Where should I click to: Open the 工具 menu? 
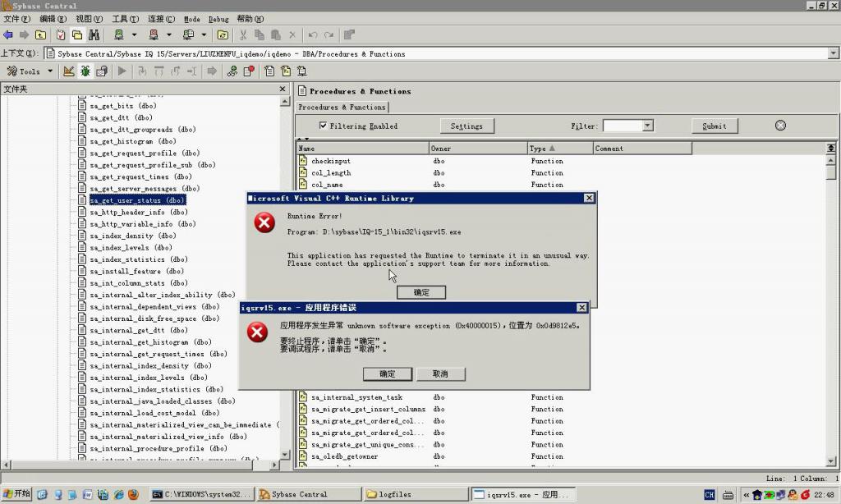125,19
